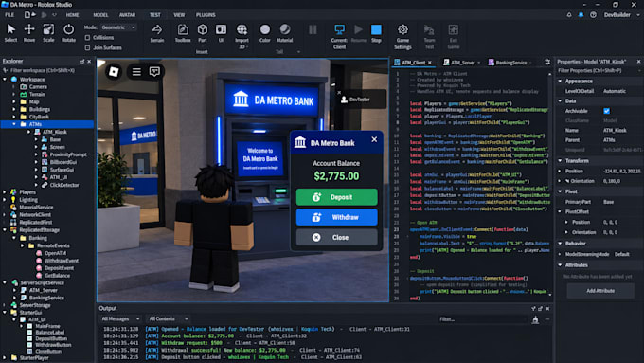
Task: Click the green Deposit button
Action: pos(336,197)
